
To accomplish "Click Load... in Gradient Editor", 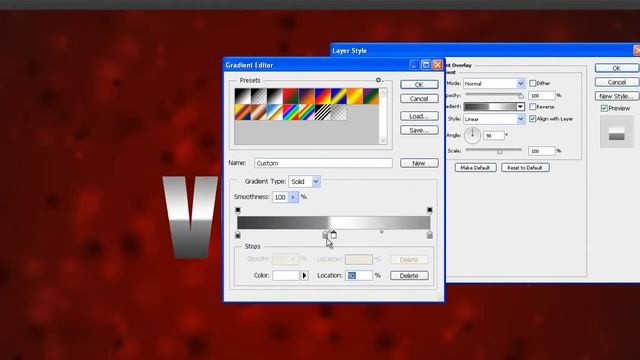I will pyautogui.click(x=419, y=116).
